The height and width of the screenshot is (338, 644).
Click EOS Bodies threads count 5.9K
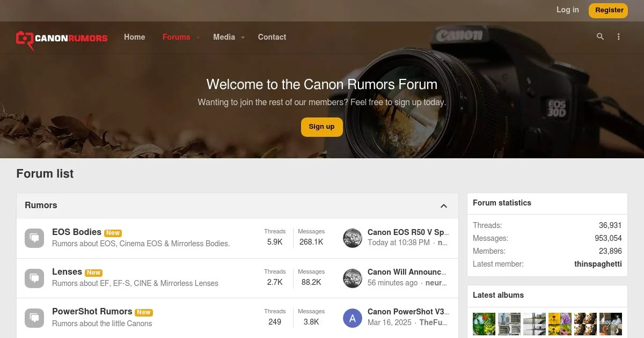(275, 242)
